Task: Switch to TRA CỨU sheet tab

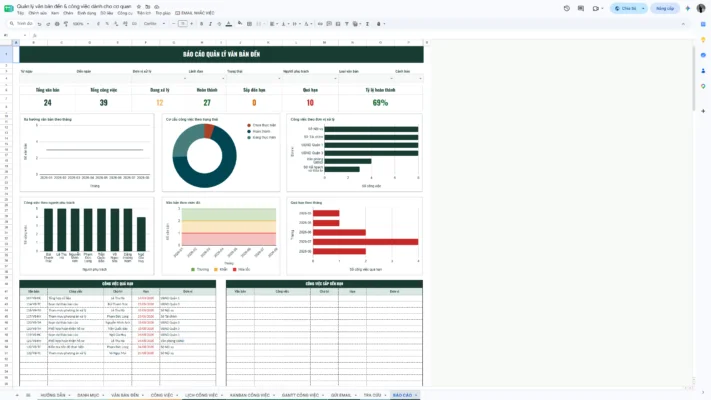Action: (x=372, y=395)
